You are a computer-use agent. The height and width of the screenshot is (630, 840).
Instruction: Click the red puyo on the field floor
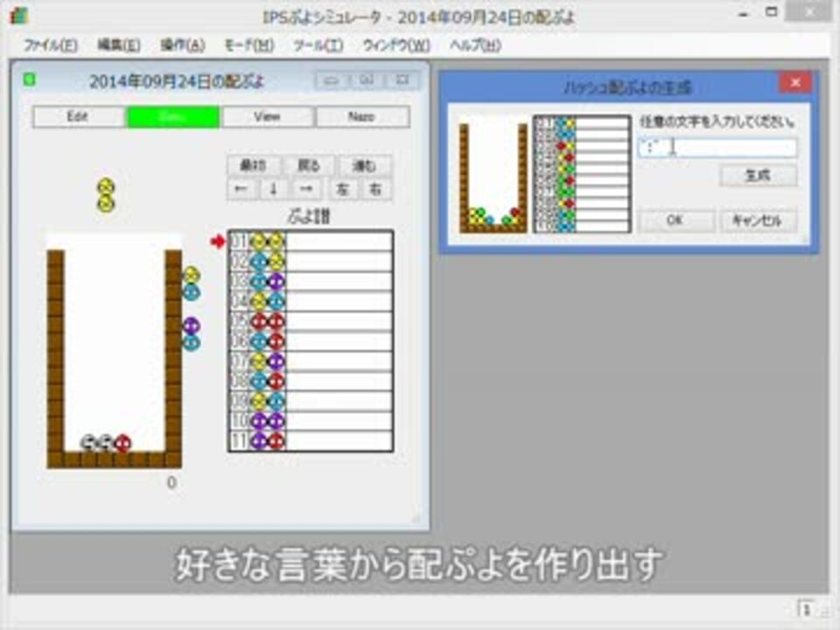click(x=123, y=443)
